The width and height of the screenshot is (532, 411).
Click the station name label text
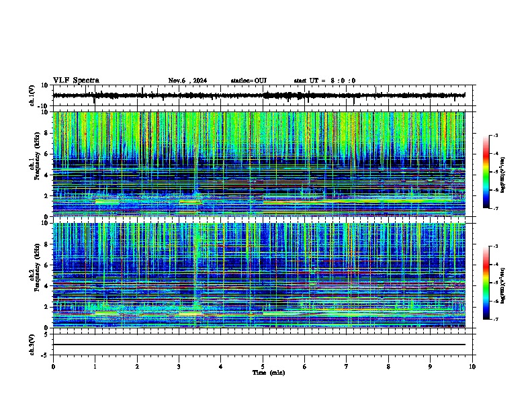(x=249, y=81)
